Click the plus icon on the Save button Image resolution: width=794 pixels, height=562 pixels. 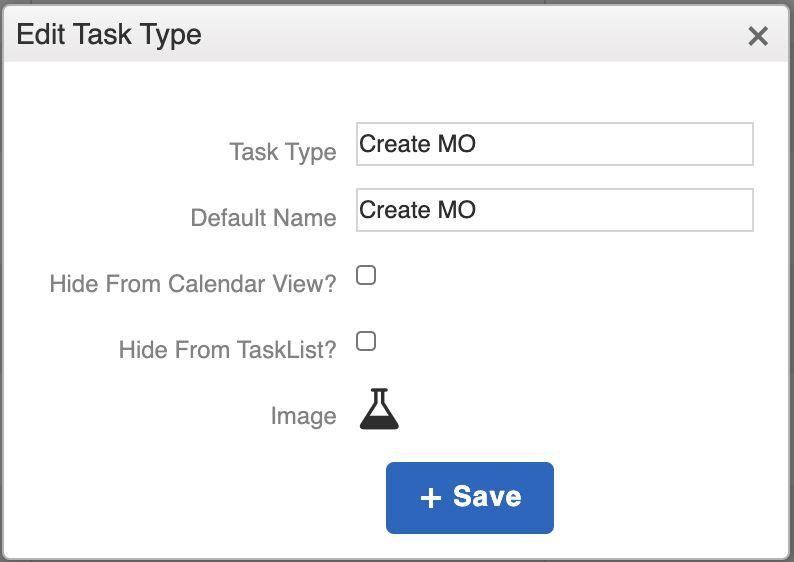point(431,498)
